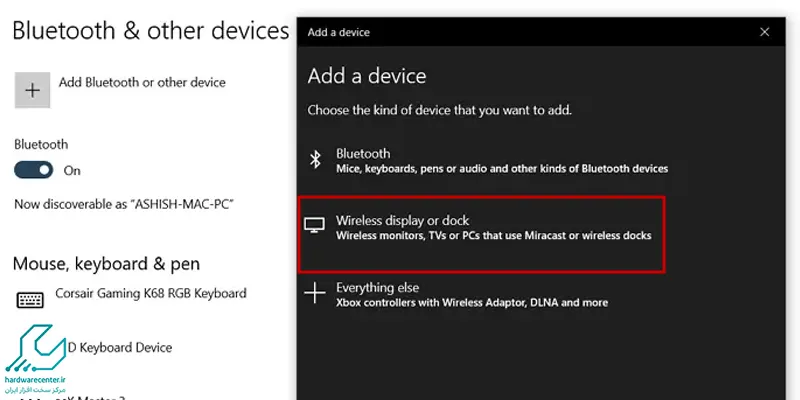Click the 'Add Bluetooth or other device' label
This screenshot has width=800, height=400.
tap(142, 82)
